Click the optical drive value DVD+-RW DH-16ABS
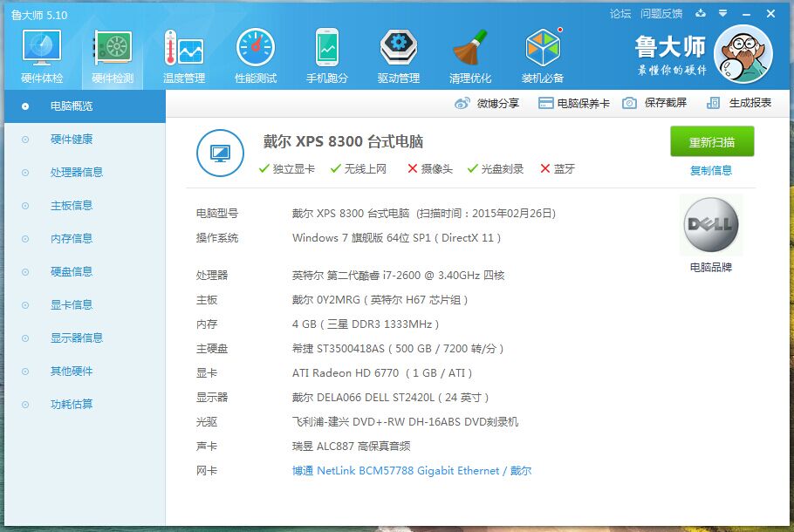The image size is (794, 532). (x=405, y=422)
